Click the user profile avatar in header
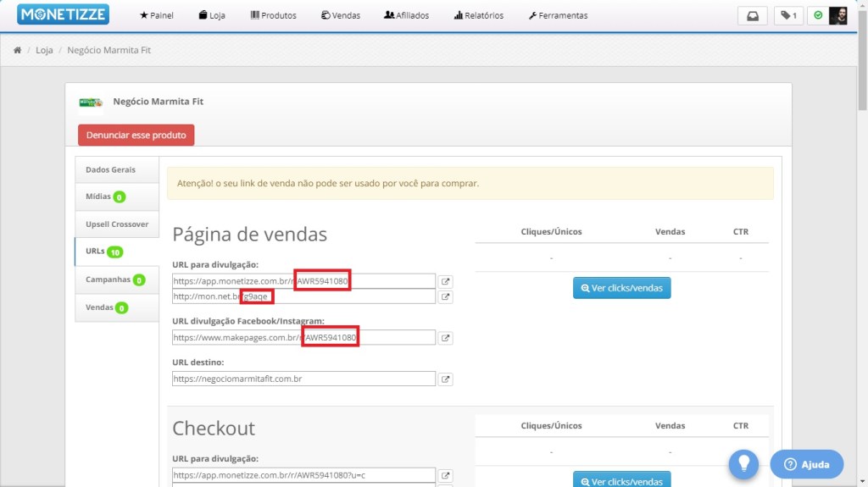The image size is (868, 487). [837, 15]
